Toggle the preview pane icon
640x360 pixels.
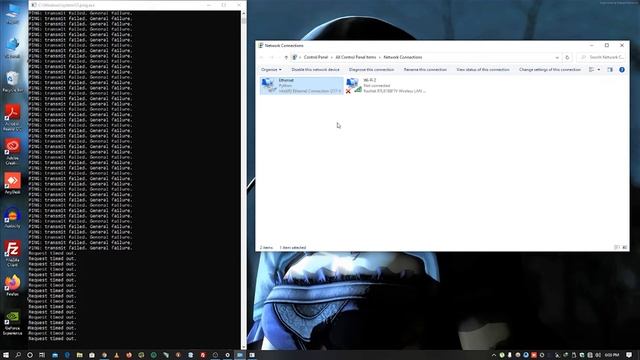point(610,70)
